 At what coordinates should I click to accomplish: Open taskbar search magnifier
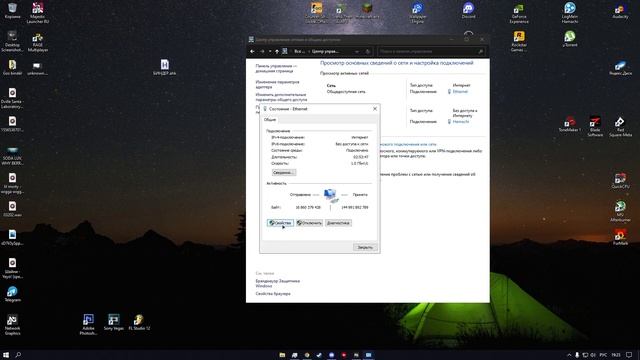[18, 355]
